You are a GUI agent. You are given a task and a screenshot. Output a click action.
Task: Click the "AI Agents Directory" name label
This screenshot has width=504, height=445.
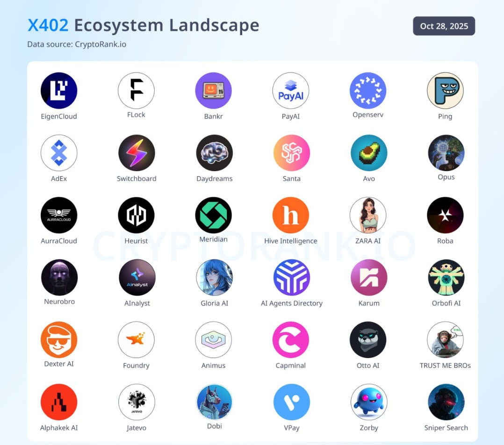[292, 303]
